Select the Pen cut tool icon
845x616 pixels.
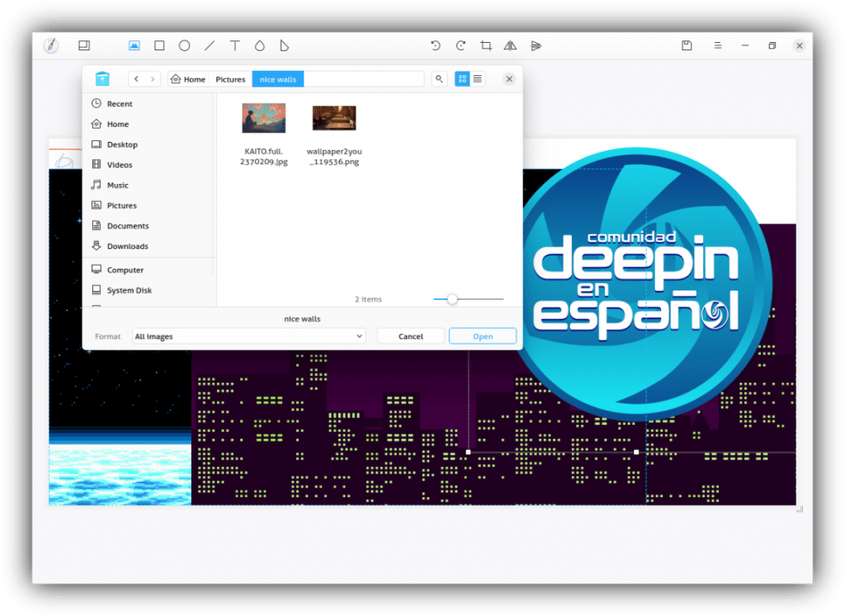tap(285, 46)
